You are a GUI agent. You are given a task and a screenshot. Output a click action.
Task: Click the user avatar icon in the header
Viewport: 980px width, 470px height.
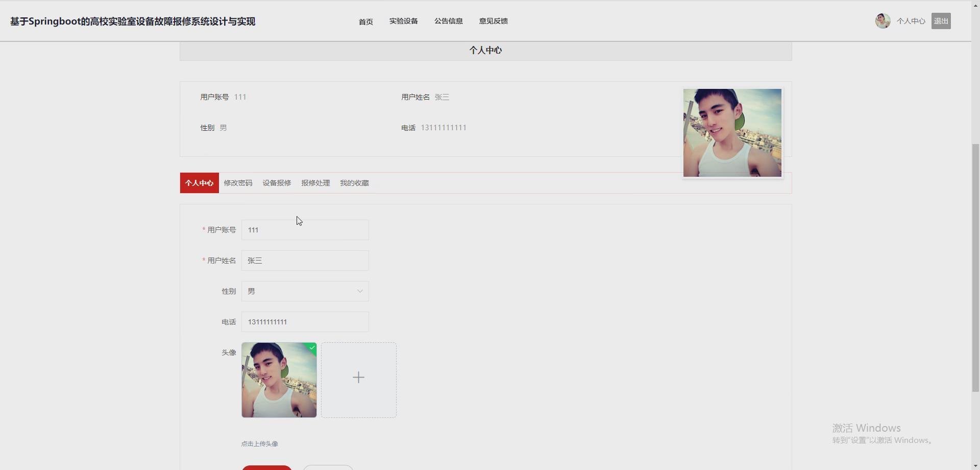tap(882, 20)
